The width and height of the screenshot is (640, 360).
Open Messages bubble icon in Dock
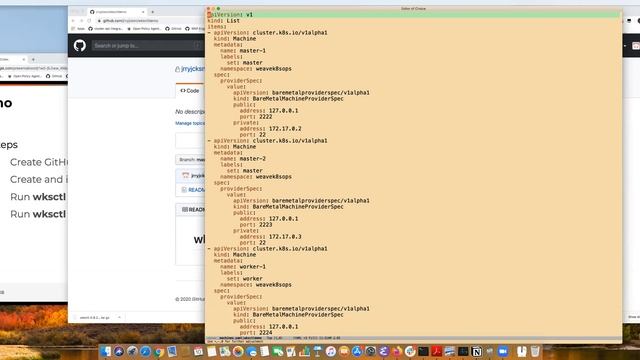(x=251, y=351)
